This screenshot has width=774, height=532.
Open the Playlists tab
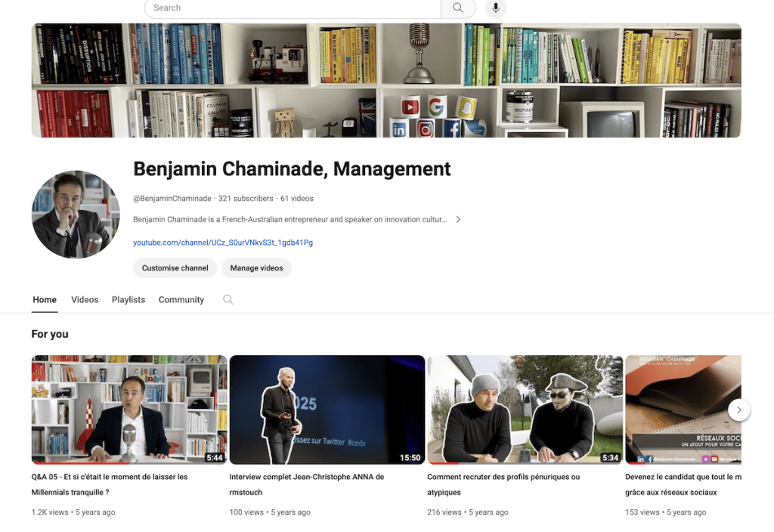pyautogui.click(x=128, y=299)
